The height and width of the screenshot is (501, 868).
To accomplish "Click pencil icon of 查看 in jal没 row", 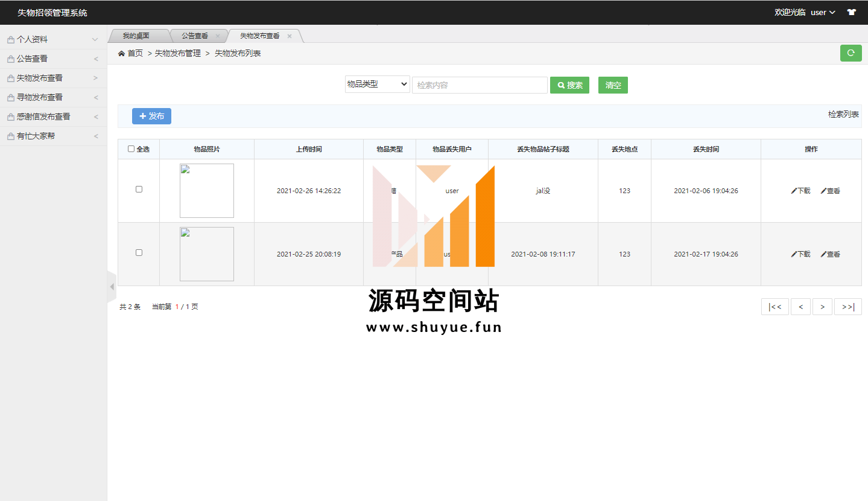I will tap(823, 191).
